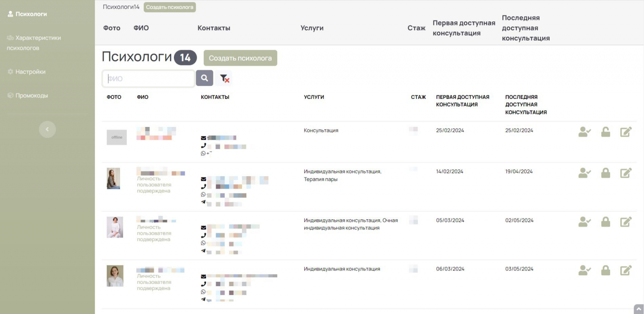
Task: Toggle the open lock on the first row
Action: 605,132
